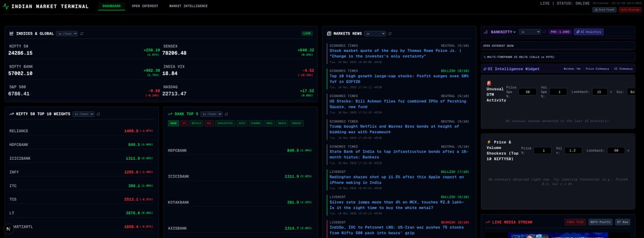Refresh the BANKNIFTY widget data
This screenshot has height=238, width=644.
545,32
